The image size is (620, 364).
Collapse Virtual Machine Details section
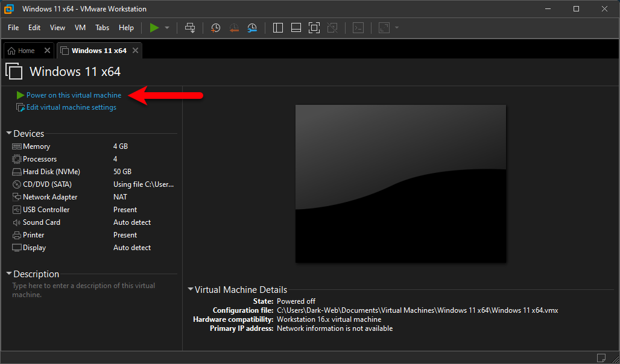coord(191,290)
